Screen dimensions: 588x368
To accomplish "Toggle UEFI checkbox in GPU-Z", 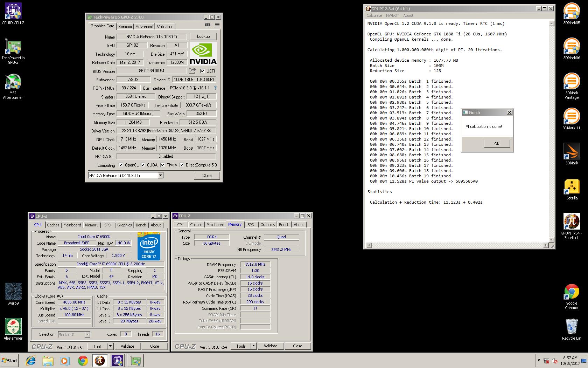I will point(202,71).
